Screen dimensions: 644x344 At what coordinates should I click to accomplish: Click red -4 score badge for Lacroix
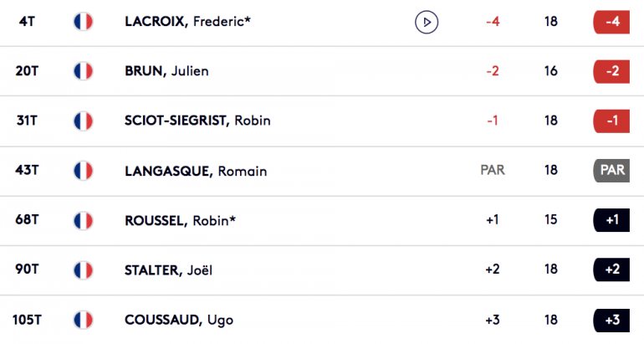click(611, 22)
